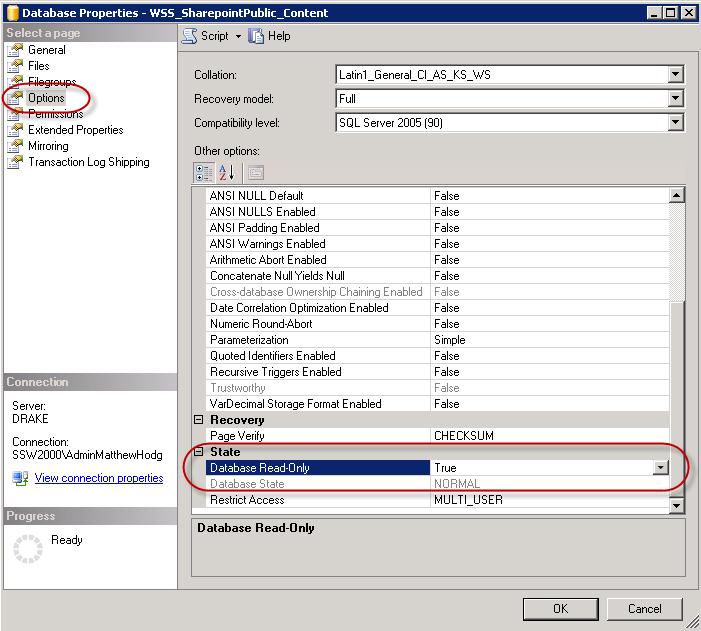Open Extended Properties page
The image size is (701, 631).
click(75, 130)
